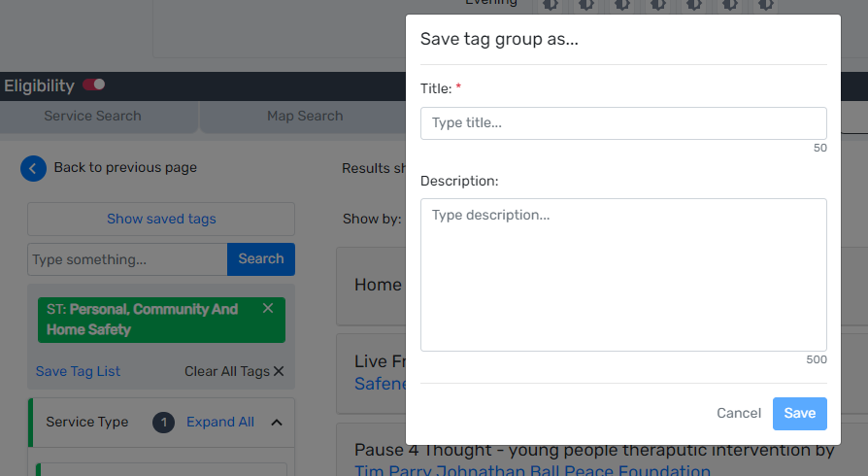Click Expand All in Service Type
The width and height of the screenshot is (868, 476).
220,422
